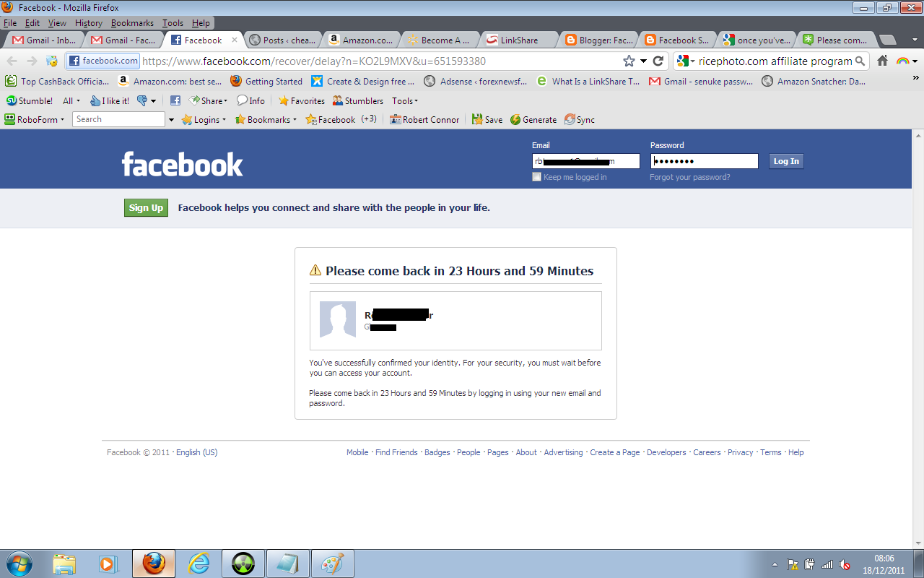Open 'Getting Started' bookmark
Screen dimensions: 924x578
click(266, 82)
